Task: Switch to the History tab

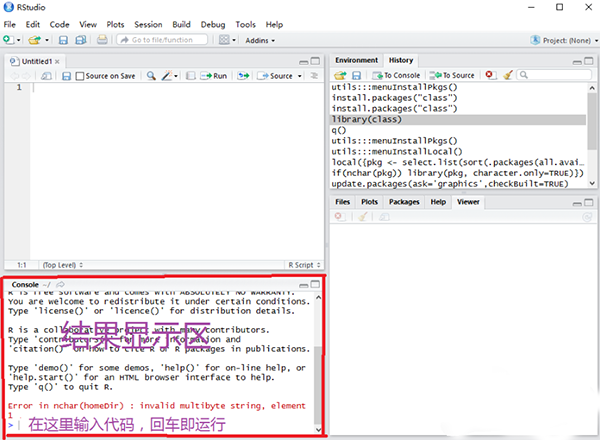Action: pos(401,60)
